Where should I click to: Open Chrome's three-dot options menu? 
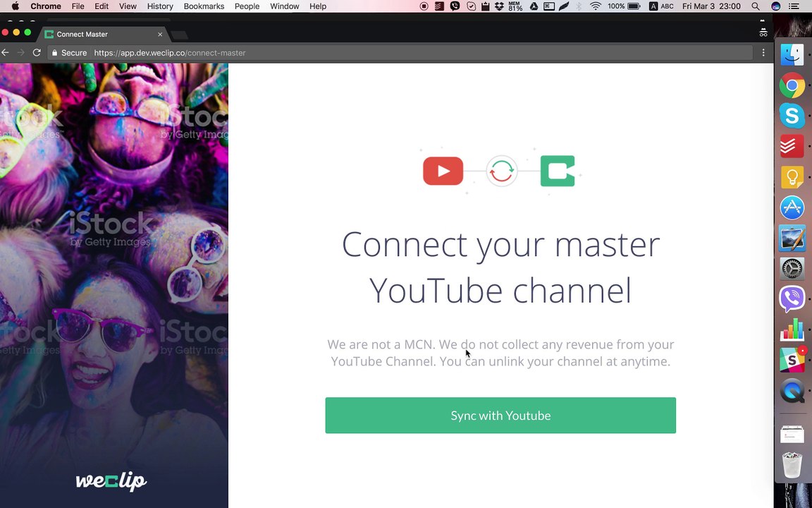coord(763,52)
